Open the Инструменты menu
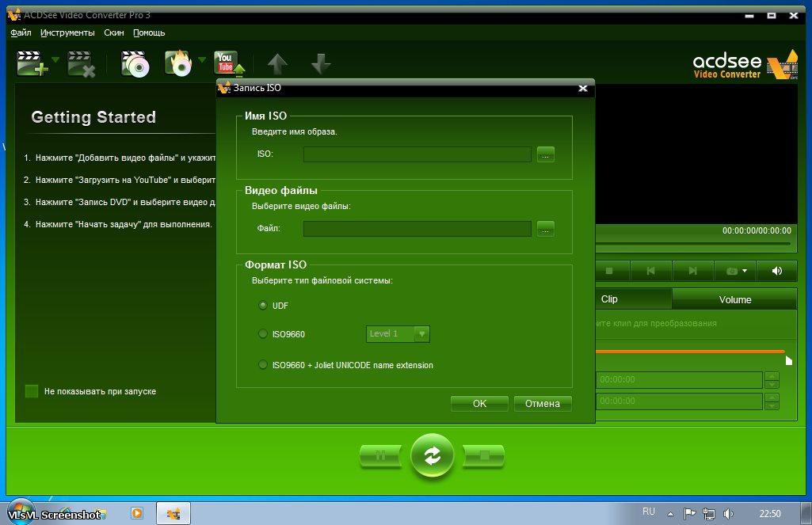 point(67,32)
